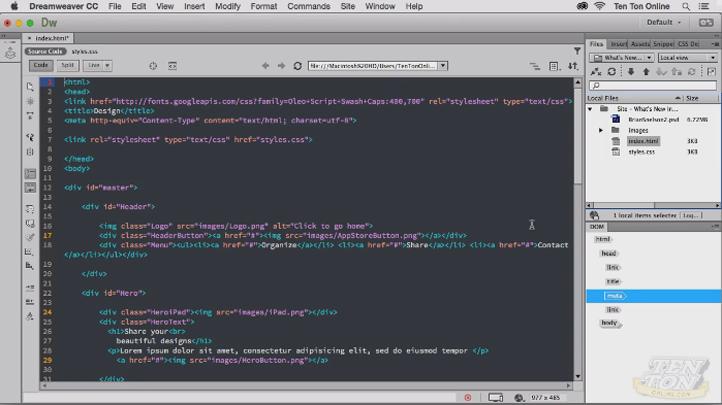The image size is (722, 405).
Task: Switch to Split view
Action: click(x=67, y=66)
